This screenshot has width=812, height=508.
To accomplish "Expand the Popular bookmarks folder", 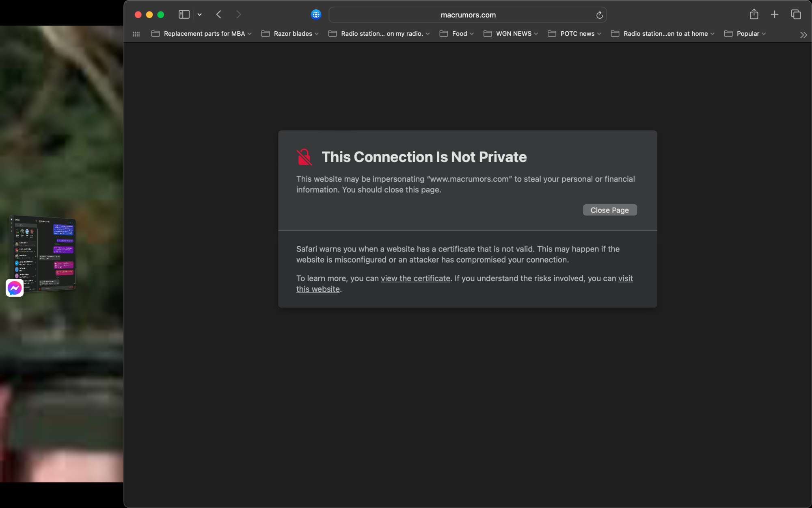I will (745, 34).
